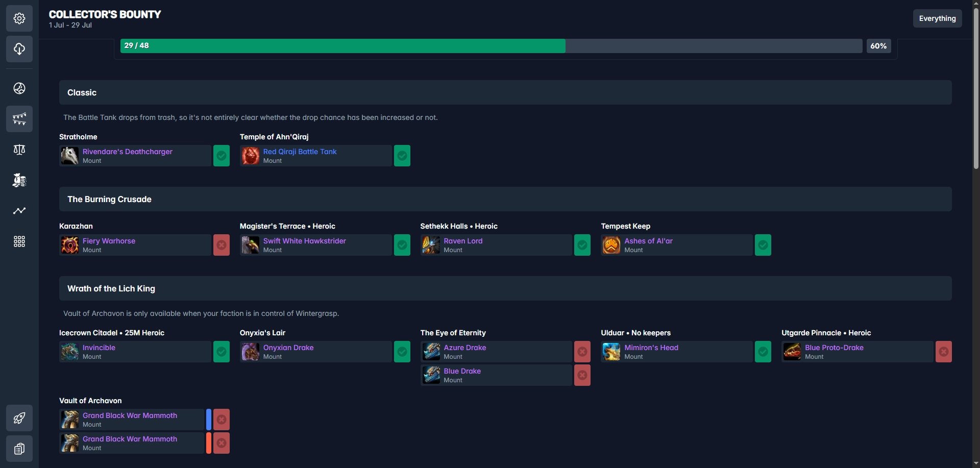The image size is (980, 468).
Task: Click the page vertical scrollbar
Action: (976, 87)
